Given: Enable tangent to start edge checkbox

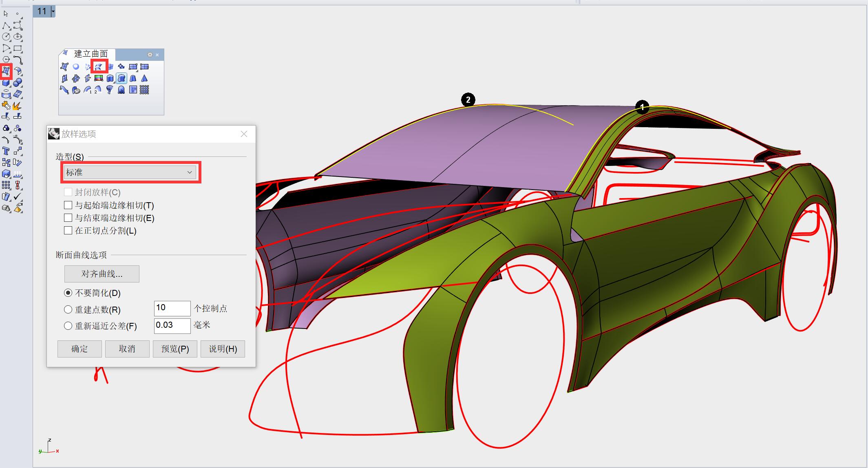Looking at the screenshot, I should point(68,205).
